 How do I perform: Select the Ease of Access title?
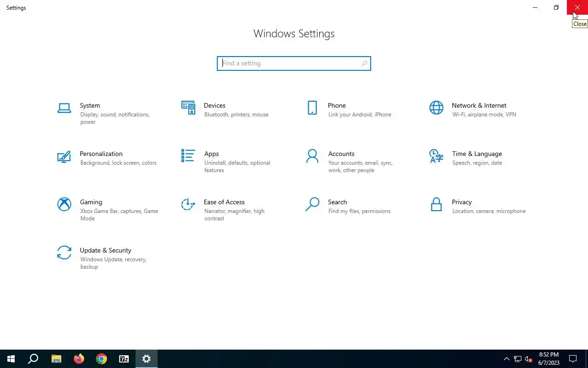(x=224, y=202)
